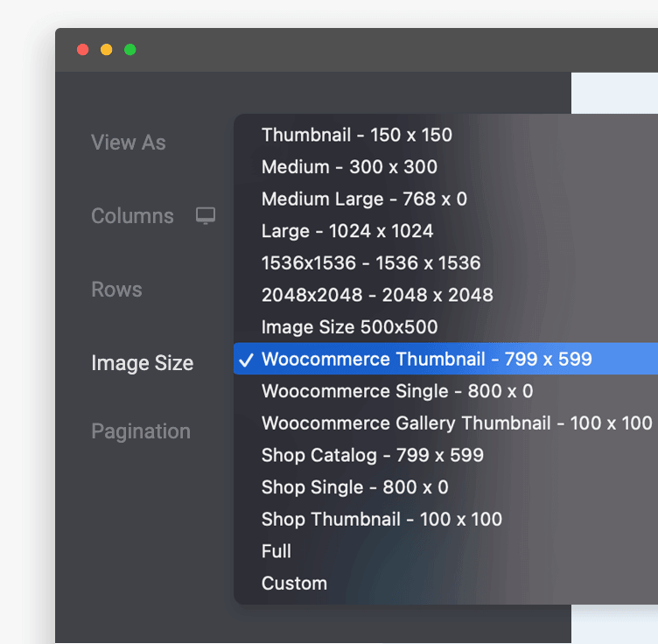Choose the 1536x1536 image size option
The width and height of the screenshot is (658, 644).
click(371, 262)
